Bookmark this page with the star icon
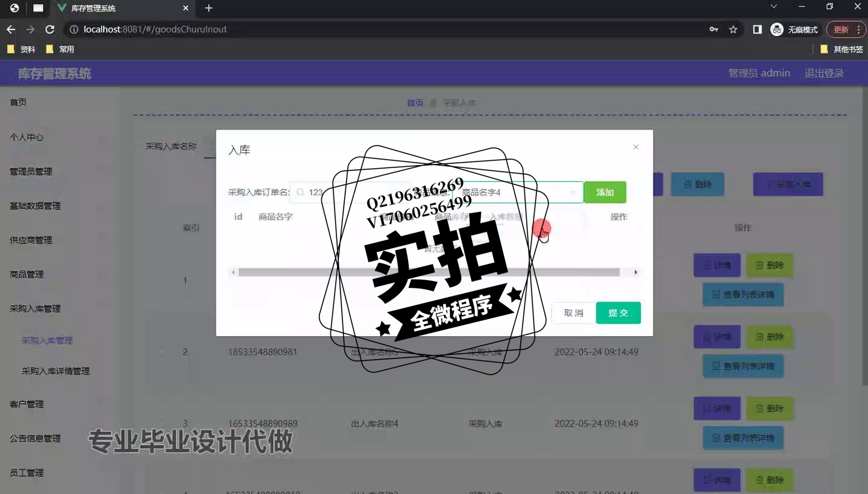The image size is (868, 494). 733,30
